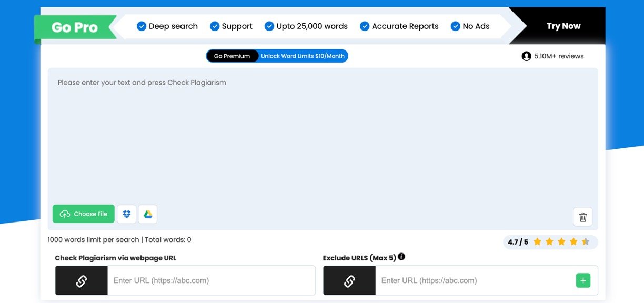The image size is (644, 303).
Task: Click the link icon for Check Plagiarism URL
Action: coord(82,280)
